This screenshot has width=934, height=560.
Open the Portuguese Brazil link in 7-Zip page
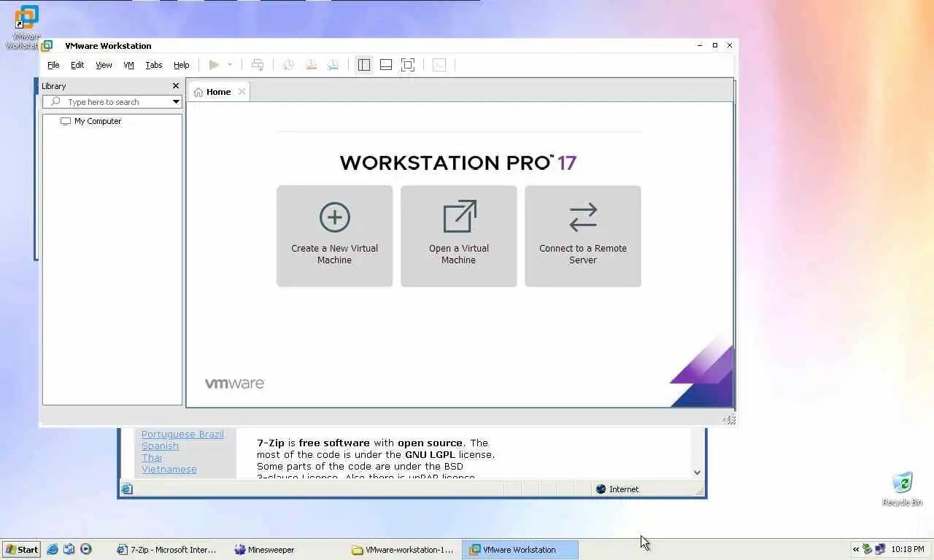tap(182, 434)
